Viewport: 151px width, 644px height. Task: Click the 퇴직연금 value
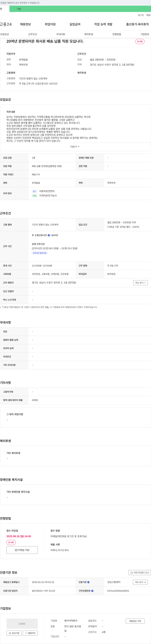[111, 274]
